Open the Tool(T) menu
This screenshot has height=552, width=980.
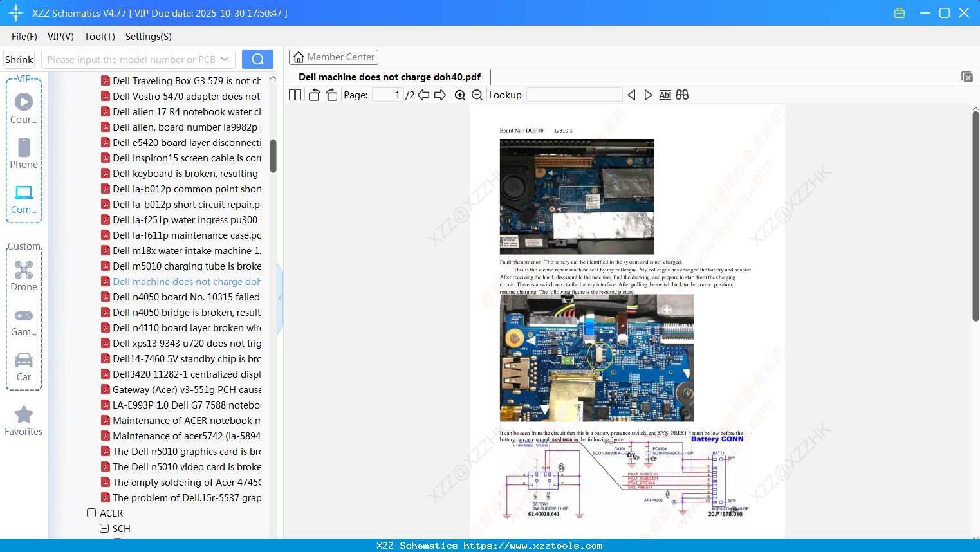tap(100, 37)
